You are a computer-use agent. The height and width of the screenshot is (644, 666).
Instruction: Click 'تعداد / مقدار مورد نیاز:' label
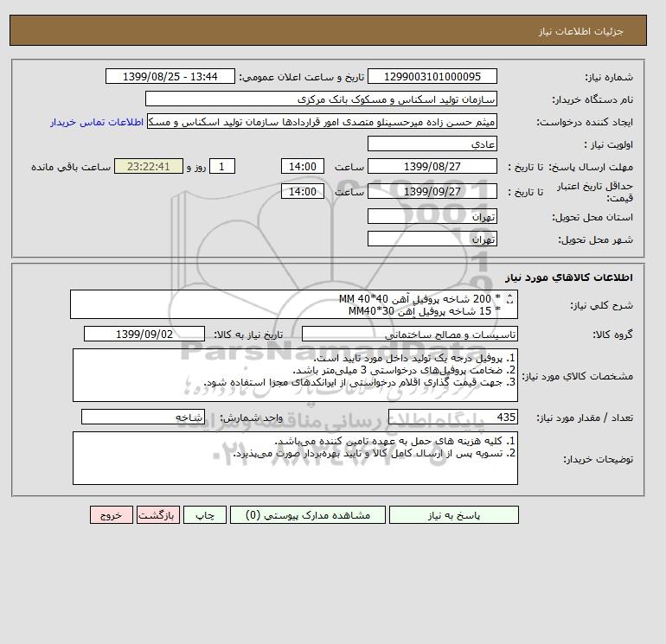(585, 418)
